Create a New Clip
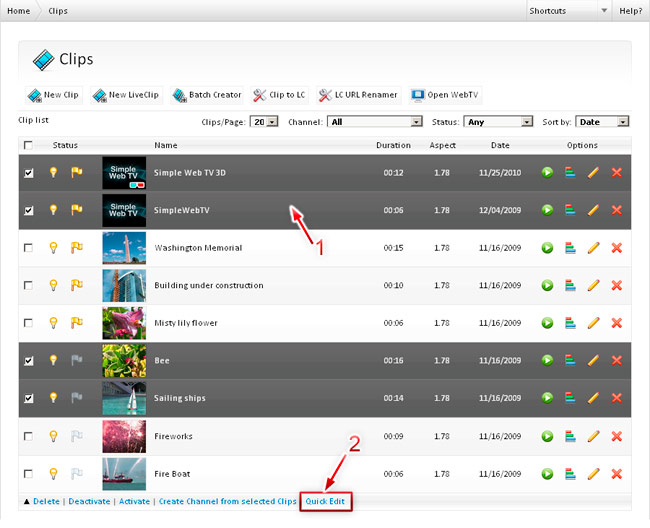Viewport: 650px width, 528px height. (x=53, y=95)
